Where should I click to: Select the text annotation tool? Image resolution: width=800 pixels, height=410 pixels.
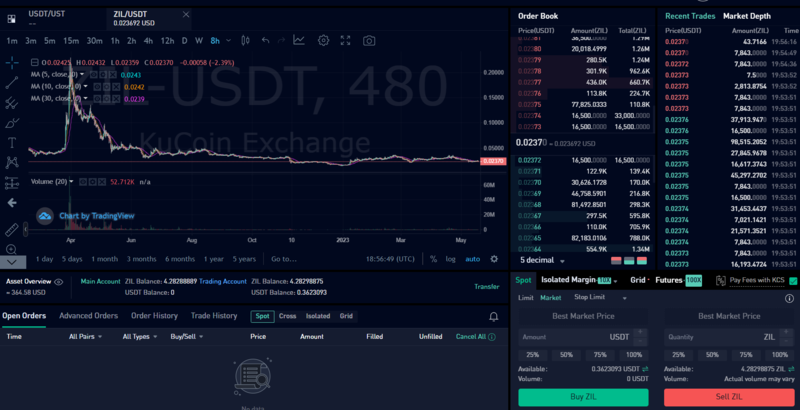pyautogui.click(x=12, y=143)
